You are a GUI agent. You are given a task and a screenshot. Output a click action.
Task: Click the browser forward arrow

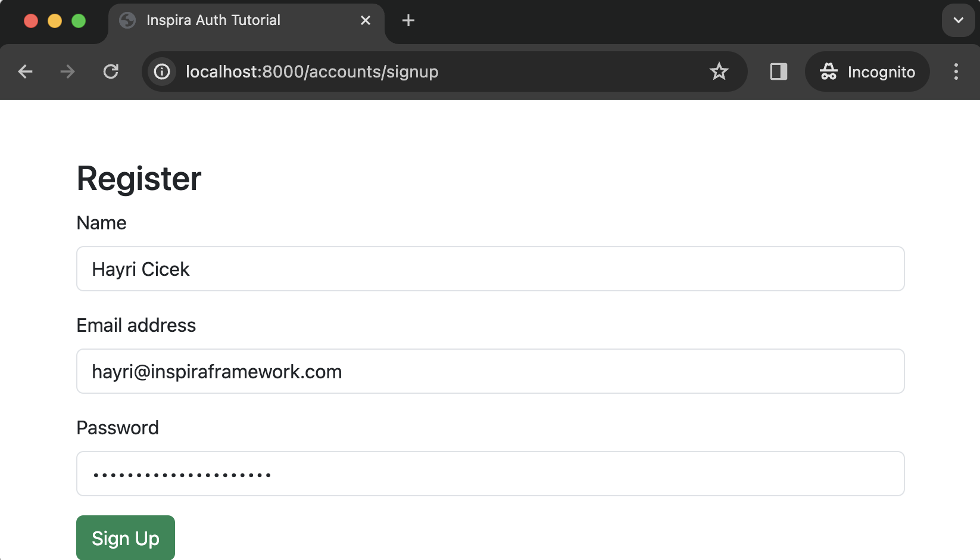point(68,72)
